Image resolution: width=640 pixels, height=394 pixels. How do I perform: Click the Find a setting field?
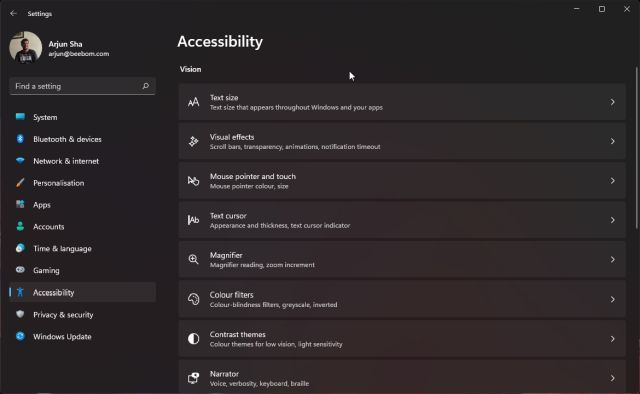(82, 86)
